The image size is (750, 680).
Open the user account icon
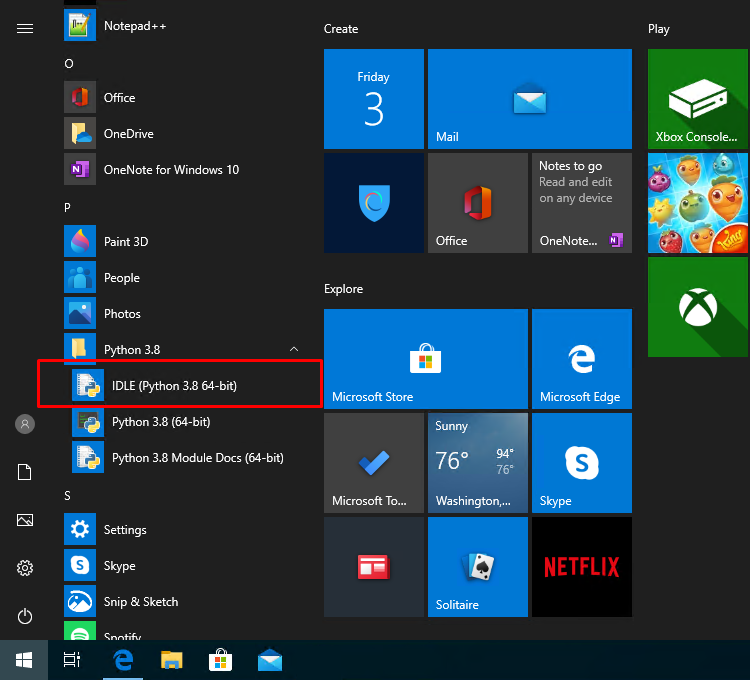(25, 424)
